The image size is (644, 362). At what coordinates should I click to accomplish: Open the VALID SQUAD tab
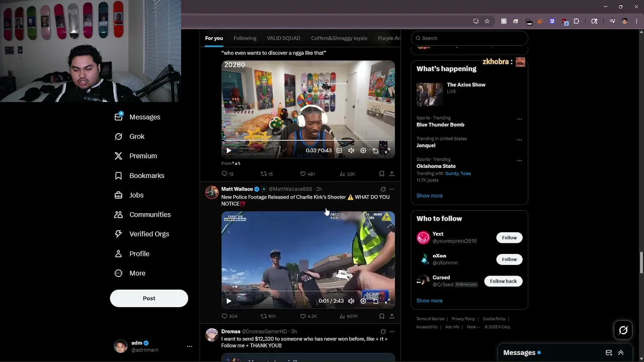pos(283,38)
